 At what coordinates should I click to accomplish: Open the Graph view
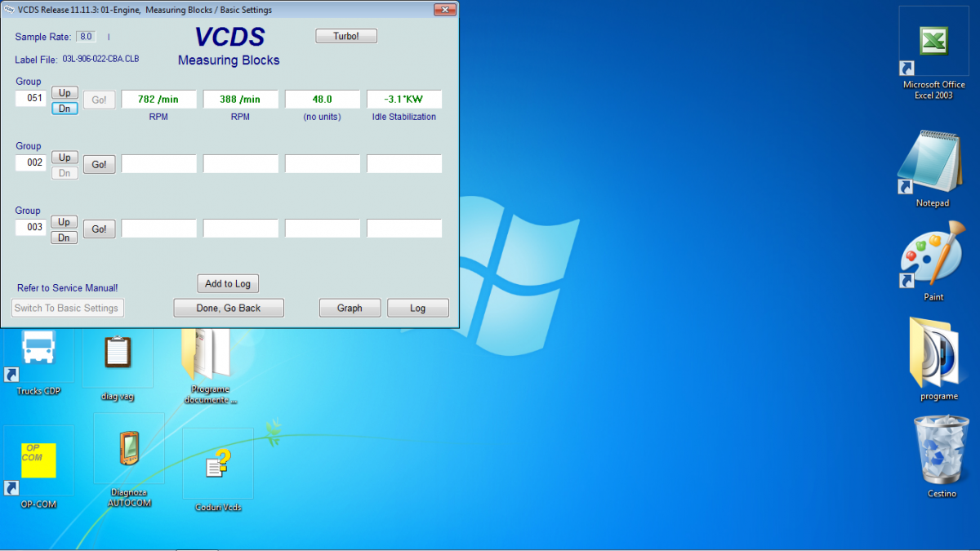coord(350,308)
